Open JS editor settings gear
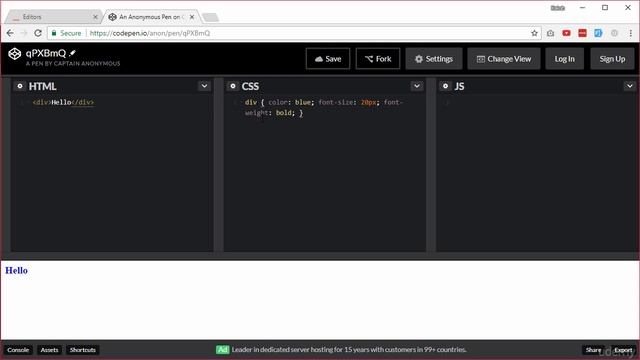The width and height of the screenshot is (640, 360). [446, 86]
